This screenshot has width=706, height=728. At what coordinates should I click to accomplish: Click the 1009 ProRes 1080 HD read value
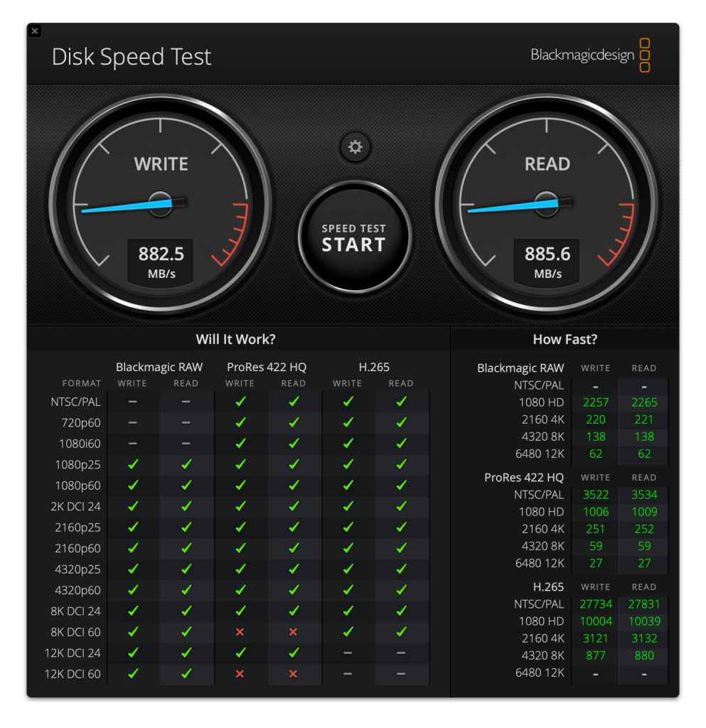tap(644, 512)
